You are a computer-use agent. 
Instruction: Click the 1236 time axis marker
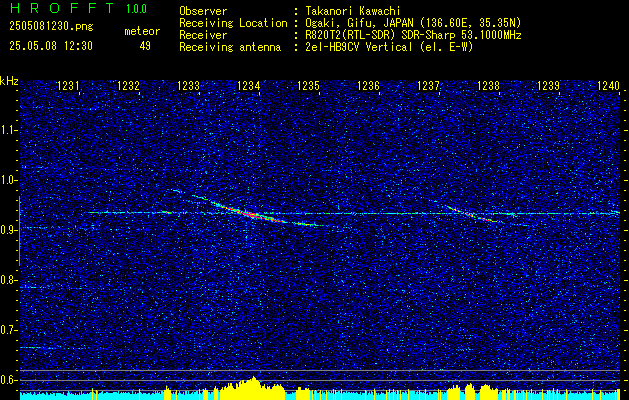[368, 85]
